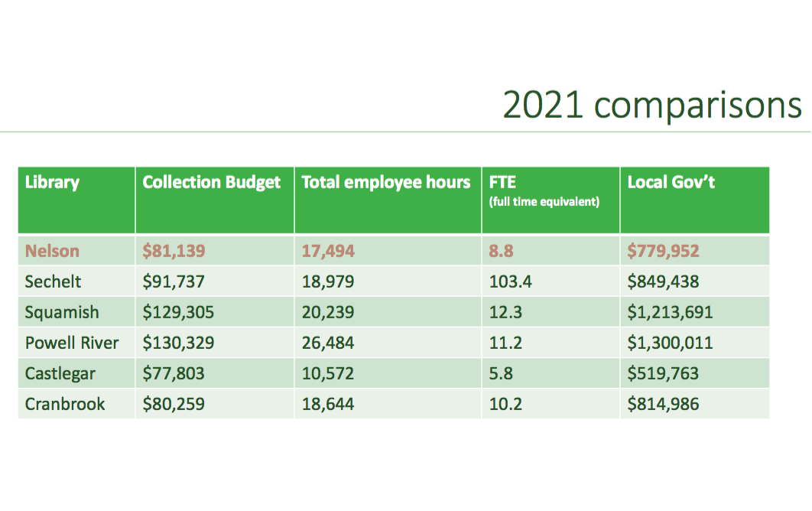Click Cranbrook's 10.2 FTE value

(505, 404)
